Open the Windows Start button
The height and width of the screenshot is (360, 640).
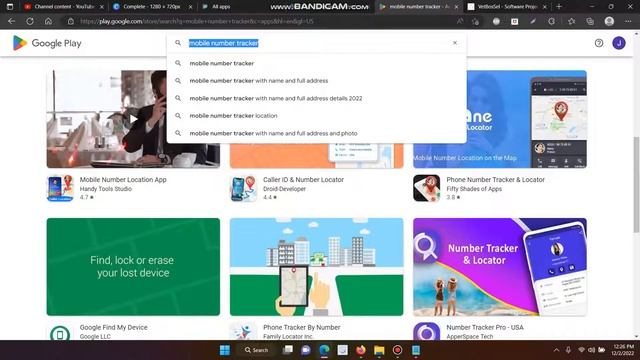[224, 350]
